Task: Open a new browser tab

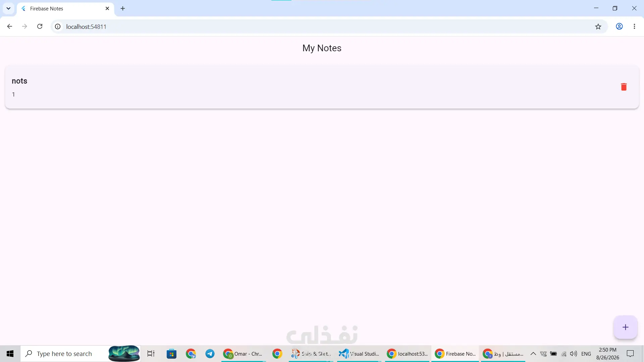Action: tap(123, 8)
